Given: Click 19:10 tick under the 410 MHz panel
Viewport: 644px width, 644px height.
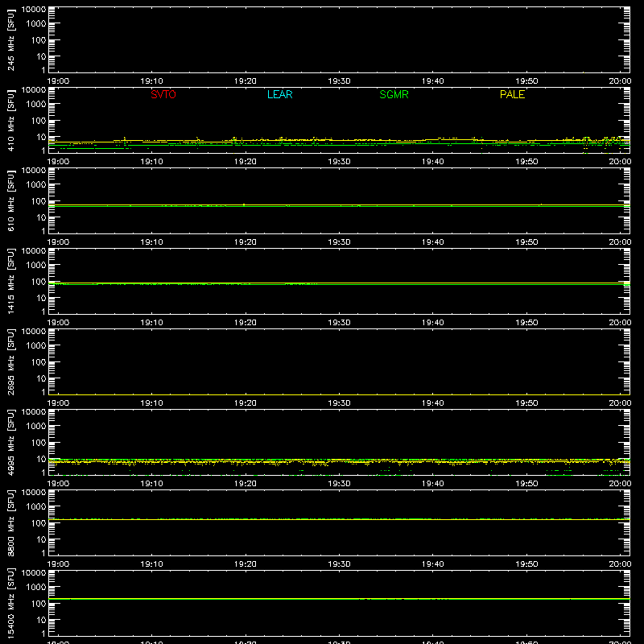Looking at the screenshot, I should click(x=151, y=162).
